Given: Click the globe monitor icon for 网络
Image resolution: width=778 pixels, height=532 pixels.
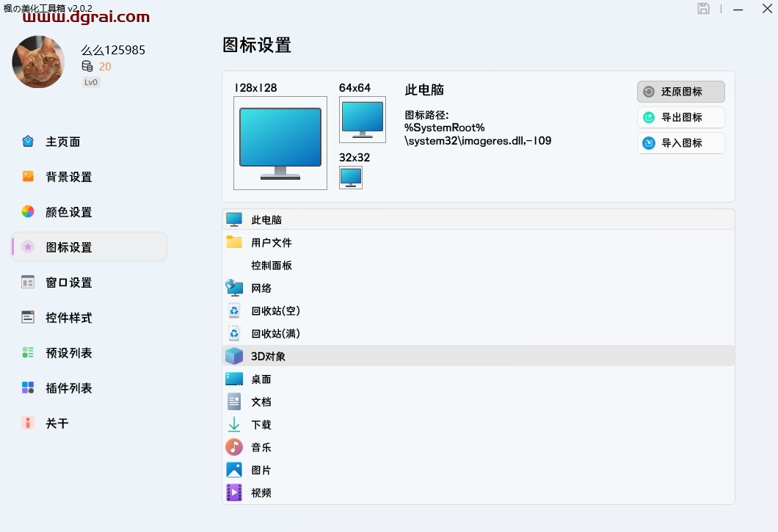Looking at the screenshot, I should [x=234, y=288].
